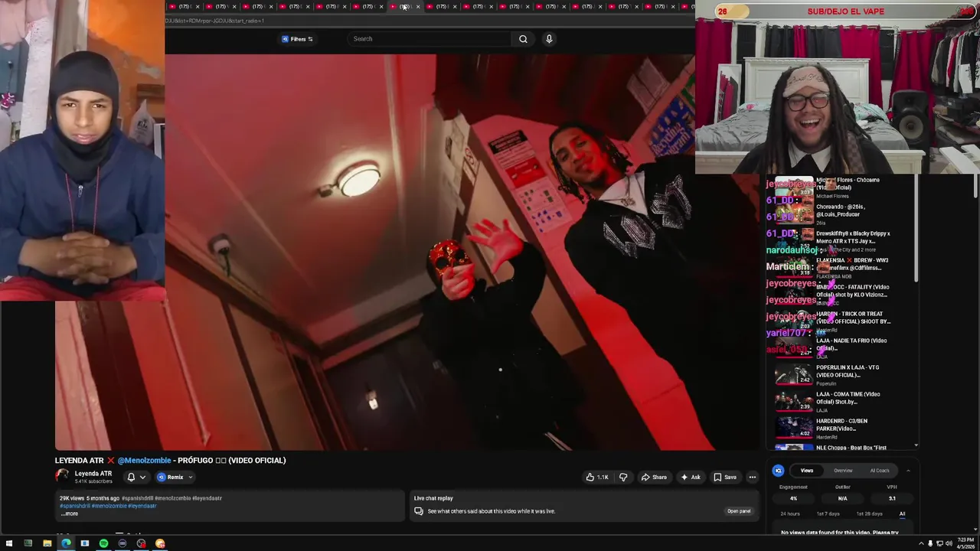Open the three-dot more actions menu
Screen dimensions: 980x551
click(x=752, y=477)
